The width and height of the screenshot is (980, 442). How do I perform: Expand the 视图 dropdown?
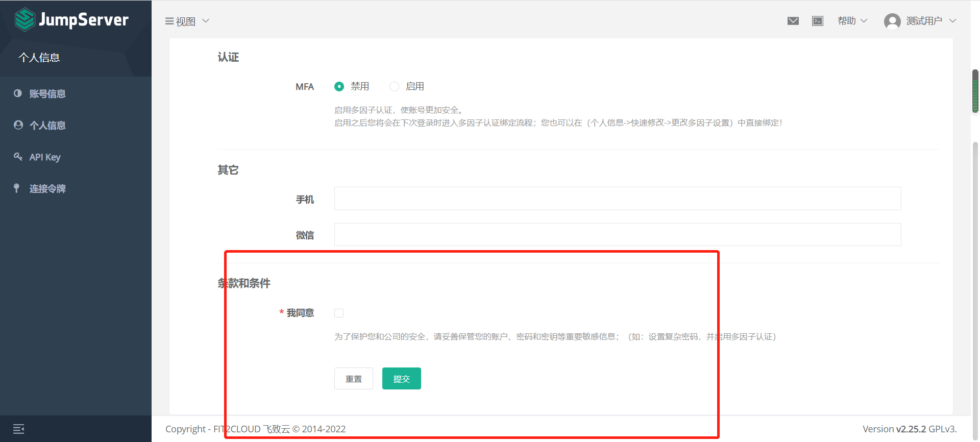point(187,21)
